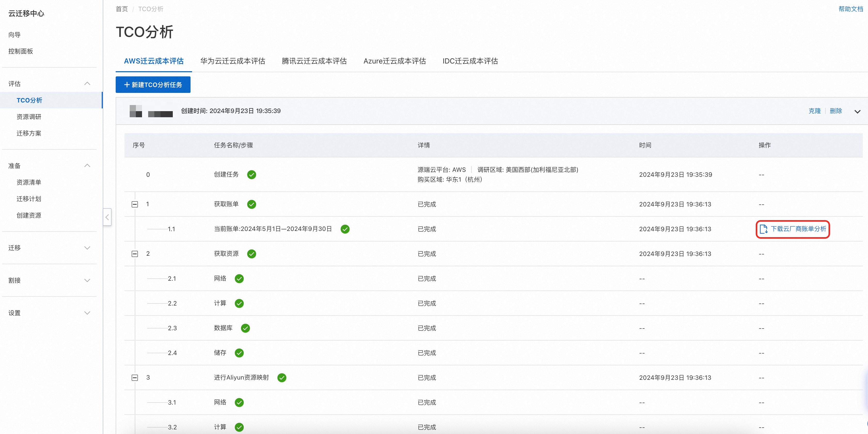Click green check icon on row 3.2 计算

point(239,427)
